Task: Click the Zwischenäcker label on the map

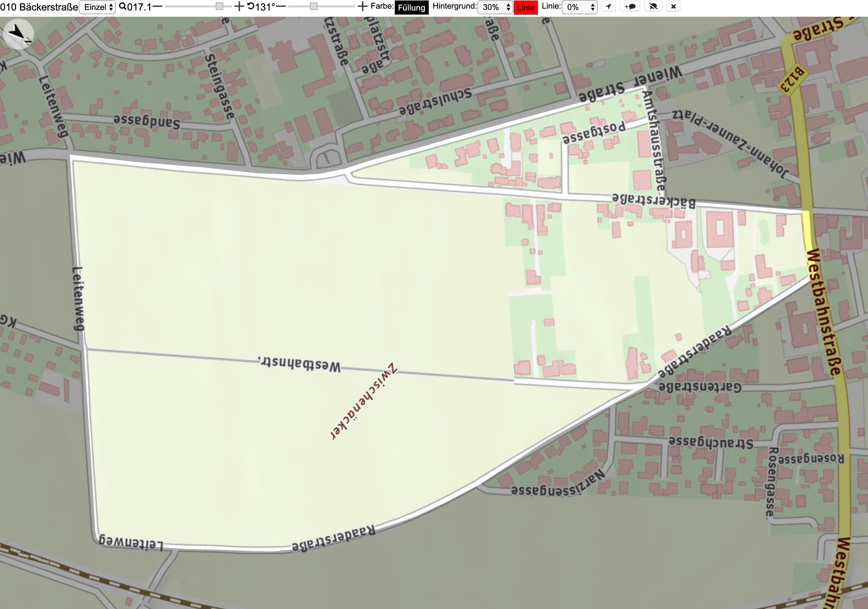Action: [364, 401]
